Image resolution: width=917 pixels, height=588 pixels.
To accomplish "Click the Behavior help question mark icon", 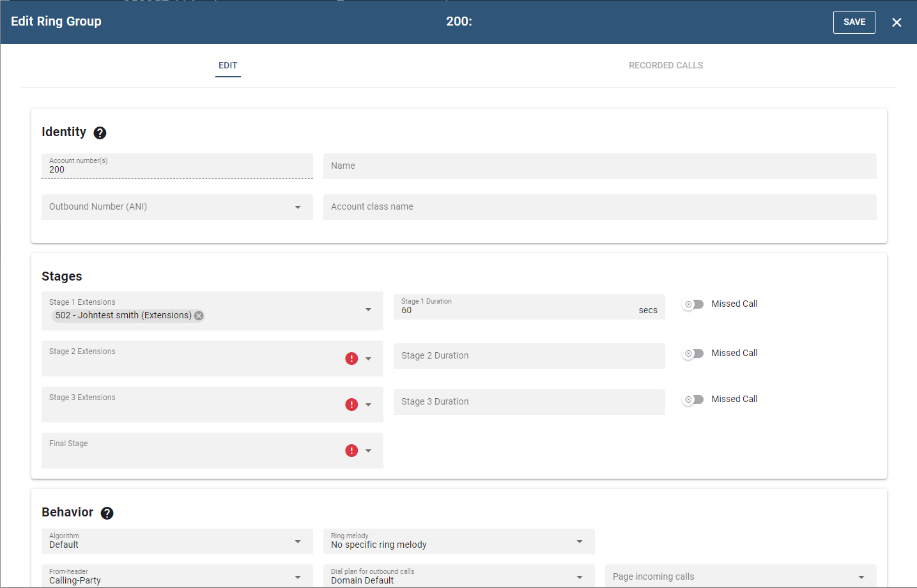I will 107,513.
